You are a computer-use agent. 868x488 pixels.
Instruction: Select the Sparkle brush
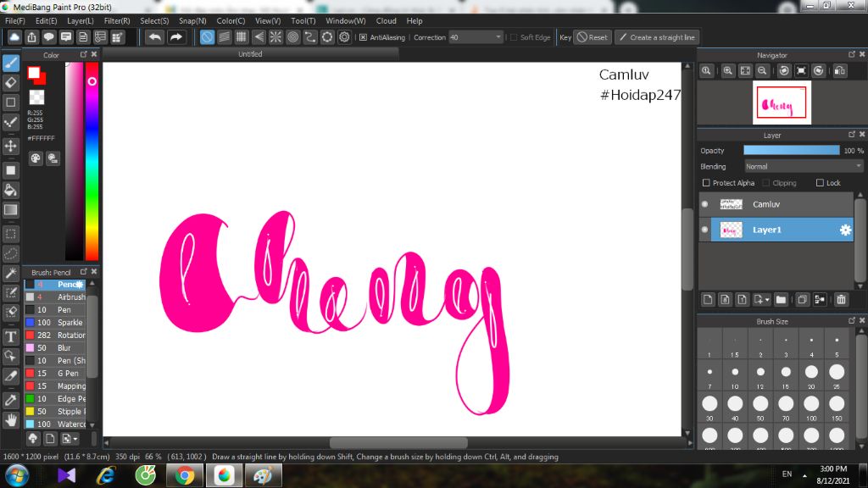tap(55, 323)
